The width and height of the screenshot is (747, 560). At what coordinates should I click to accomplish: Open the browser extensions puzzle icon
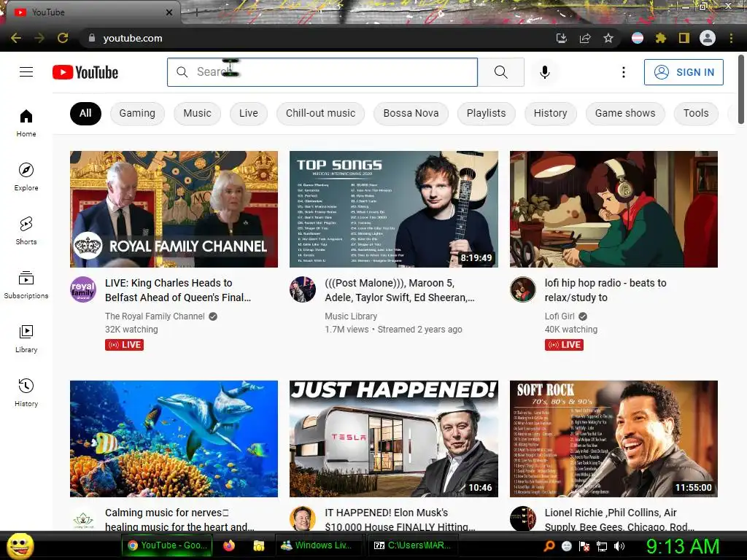click(x=660, y=38)
